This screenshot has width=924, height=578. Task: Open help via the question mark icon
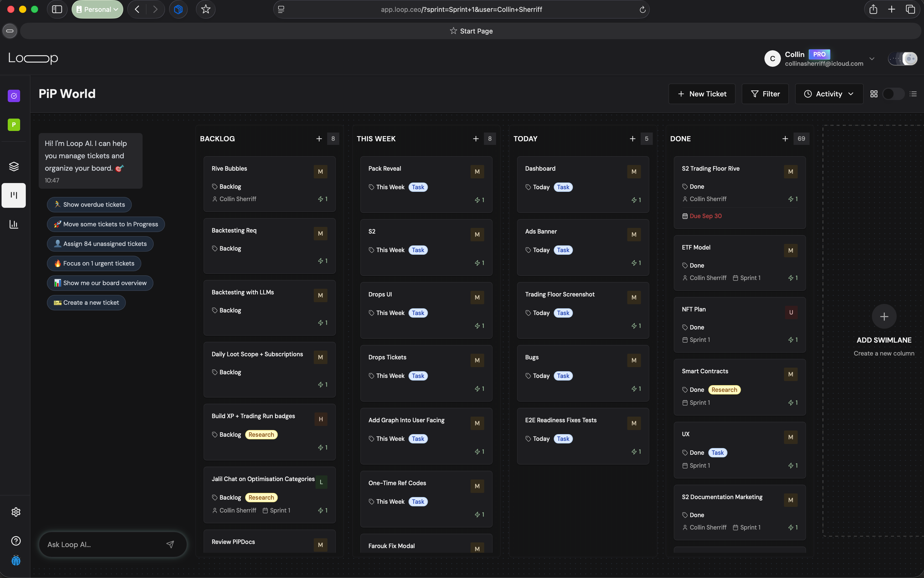(x=16, y=541)
